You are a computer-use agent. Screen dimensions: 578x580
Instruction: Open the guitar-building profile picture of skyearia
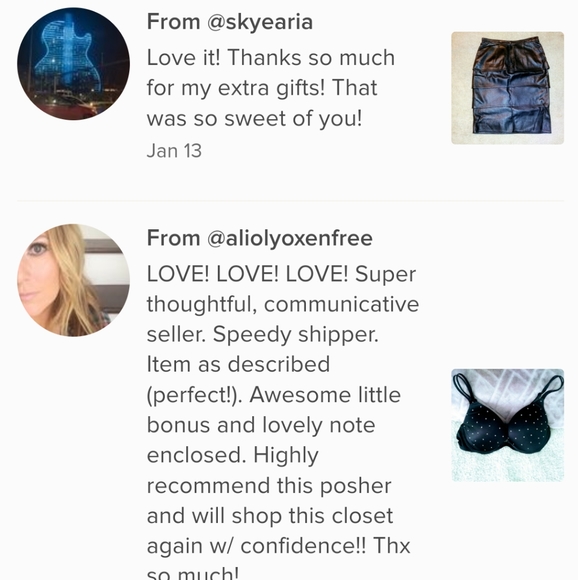pyautogui.click(x=73, y=64)
